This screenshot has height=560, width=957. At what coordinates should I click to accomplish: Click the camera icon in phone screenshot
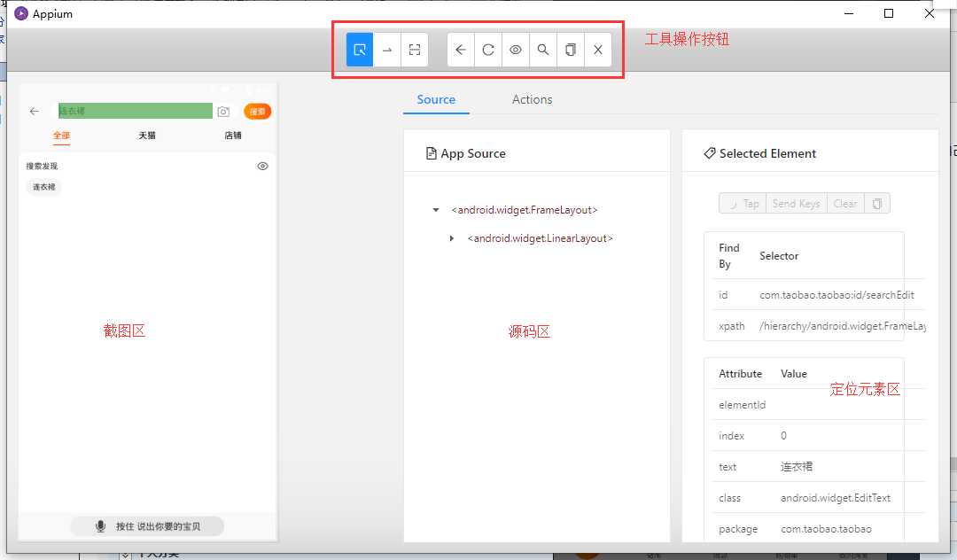(223, 112)
